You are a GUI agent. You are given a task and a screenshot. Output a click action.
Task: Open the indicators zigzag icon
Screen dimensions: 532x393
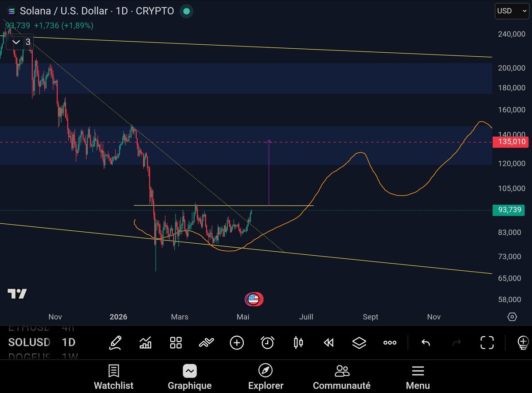click(206, 342)
